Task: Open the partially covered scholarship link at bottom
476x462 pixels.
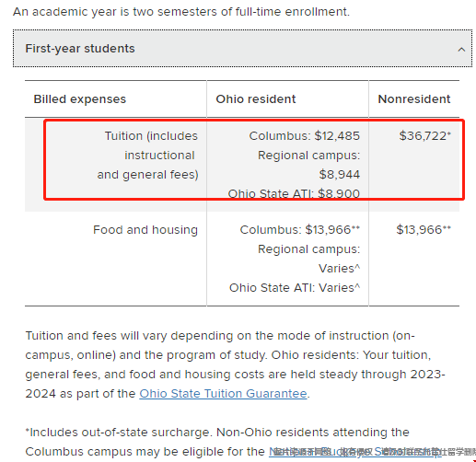Action: pos(353,452)
